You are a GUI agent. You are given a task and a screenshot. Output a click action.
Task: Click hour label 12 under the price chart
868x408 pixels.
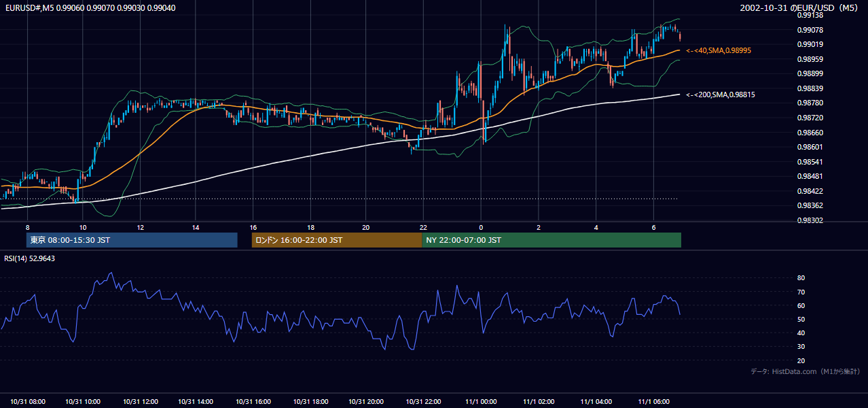[139, 227]
